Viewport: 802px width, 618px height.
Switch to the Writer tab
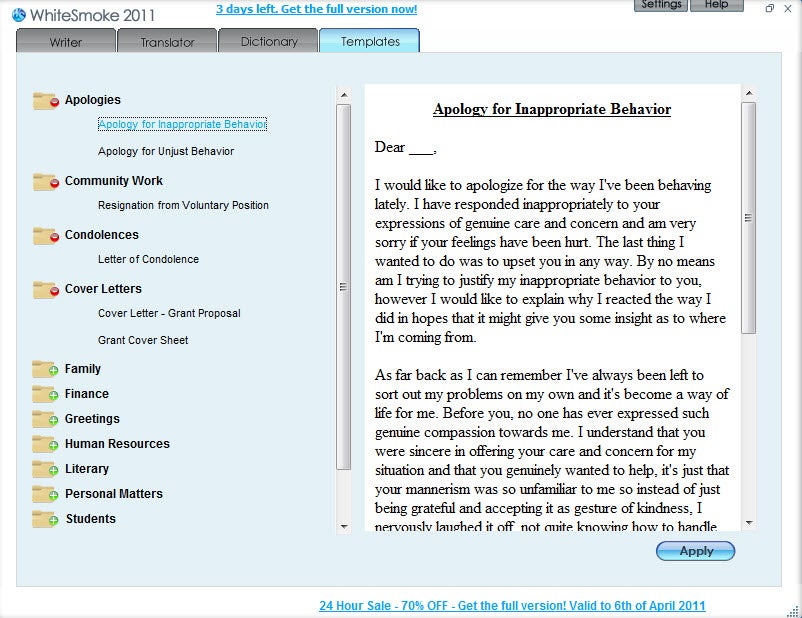[x=66, y=41]
